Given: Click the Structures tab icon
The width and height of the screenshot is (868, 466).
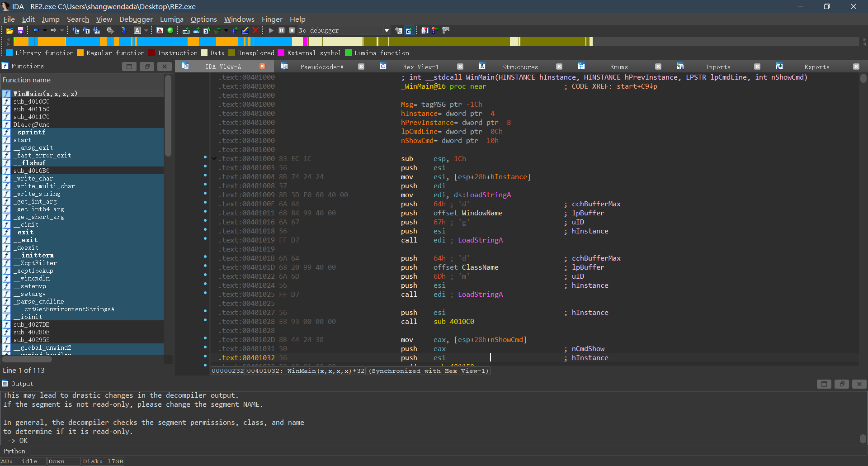Looking at the screenshot, I should [x=482, y=66].
